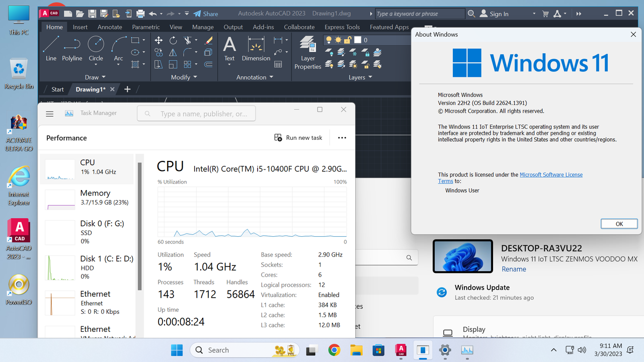Open the Express Tools ribbon tab

click(x=342, y=27)
